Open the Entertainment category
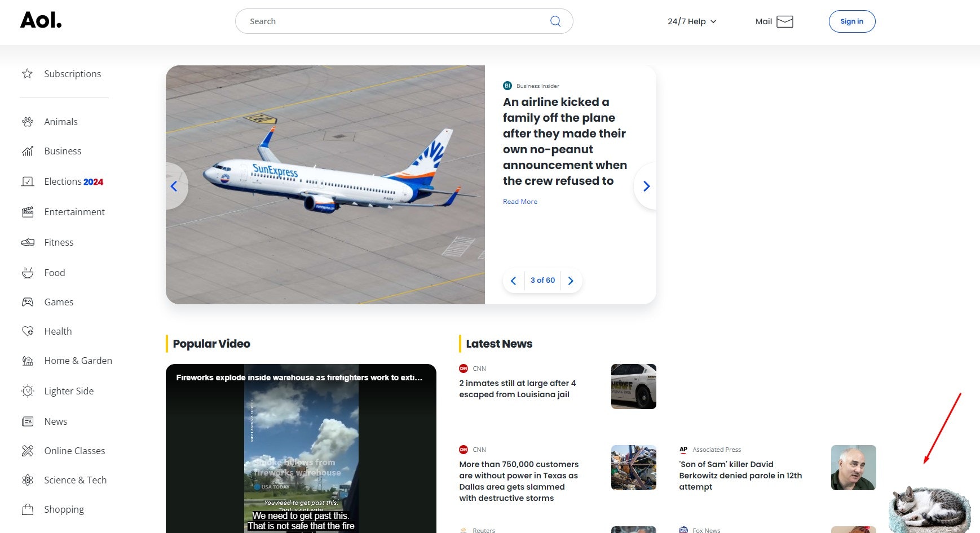 coord(74,212)
